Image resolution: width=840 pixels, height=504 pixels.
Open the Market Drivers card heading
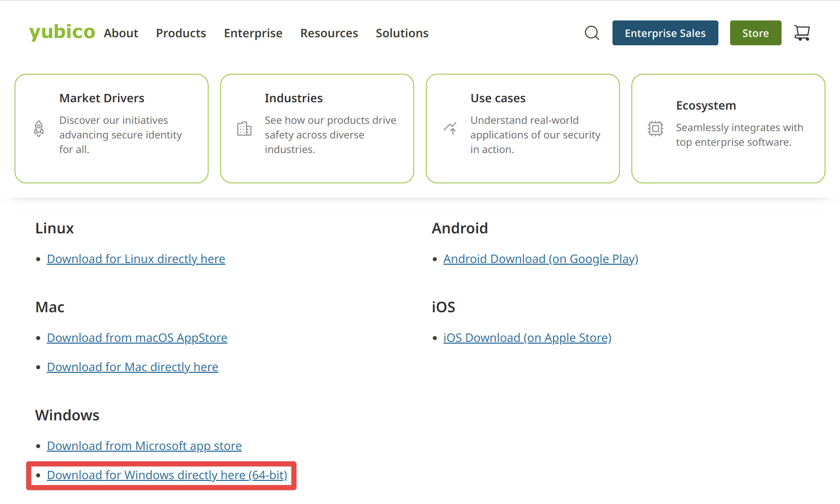pos(102,98)
